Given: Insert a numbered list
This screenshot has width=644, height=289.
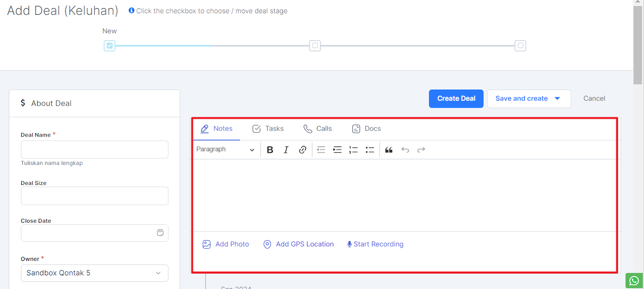Looking at the screenshot, I should (353, 150).
